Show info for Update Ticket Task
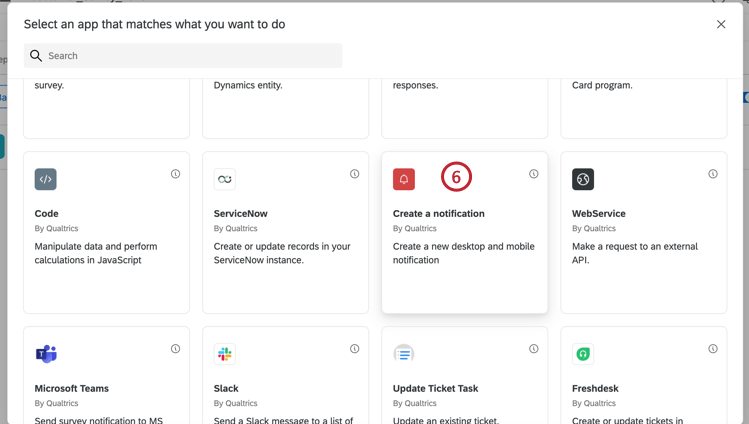The width and height of the screenshot is (749, 424). tap(533, 349)
